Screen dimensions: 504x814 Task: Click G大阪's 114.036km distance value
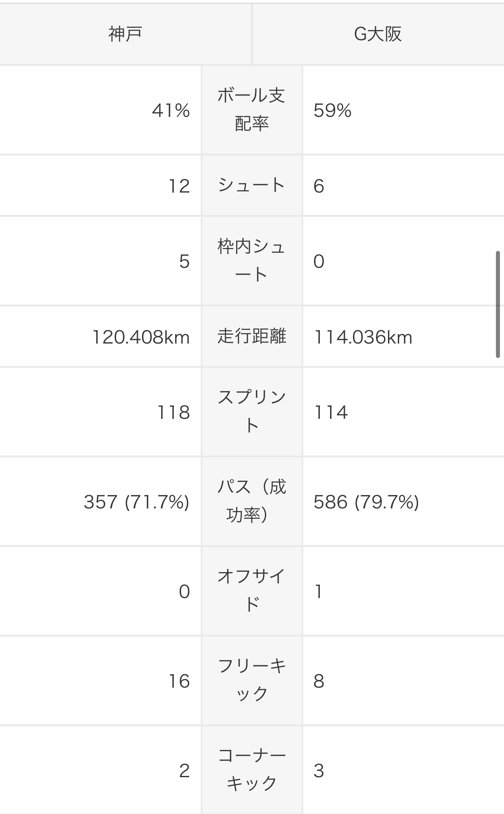click(x=363, y=337)
